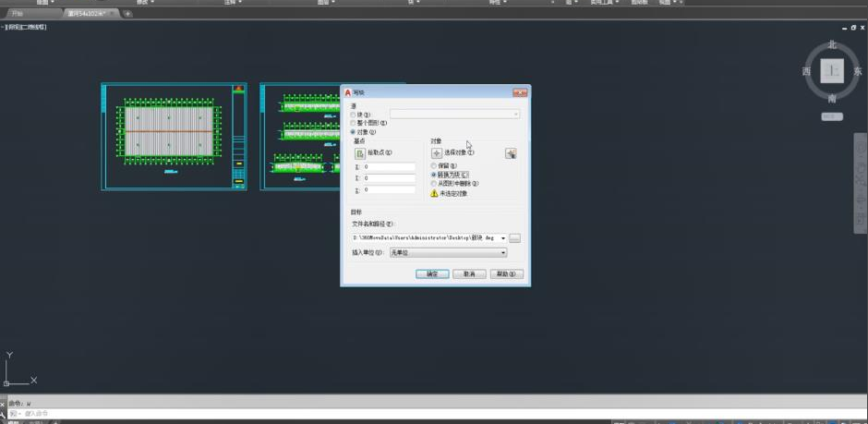Click 西 west label on ViewCube compass

click(x=806, y=71)
